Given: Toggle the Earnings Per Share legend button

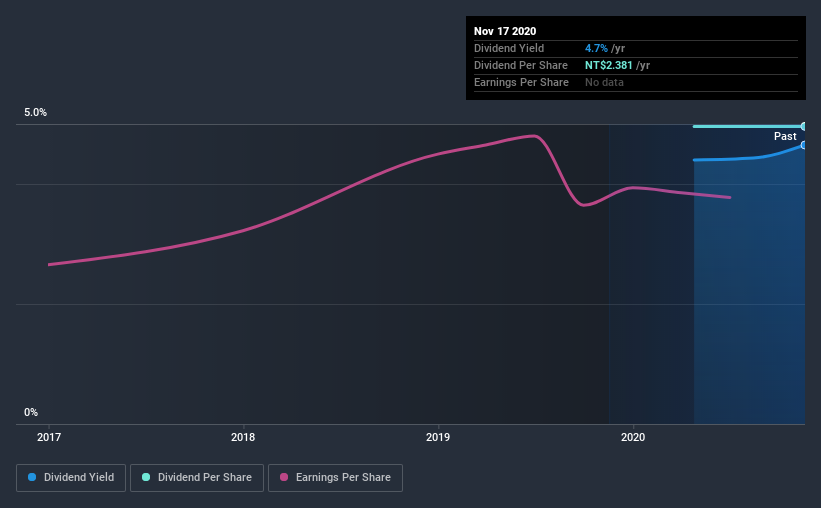Looking at the screenshot, I should tap(335, 478).
